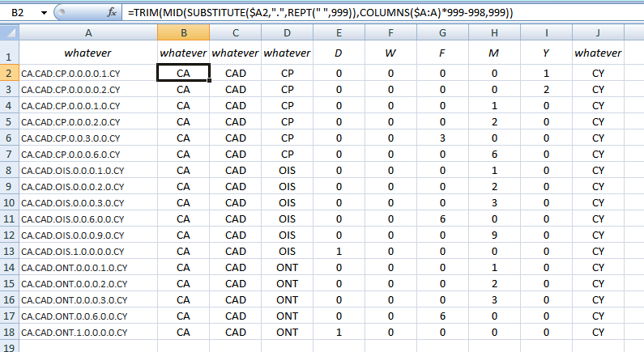Click cell D8 containing OIS

[x=287, y=171]
